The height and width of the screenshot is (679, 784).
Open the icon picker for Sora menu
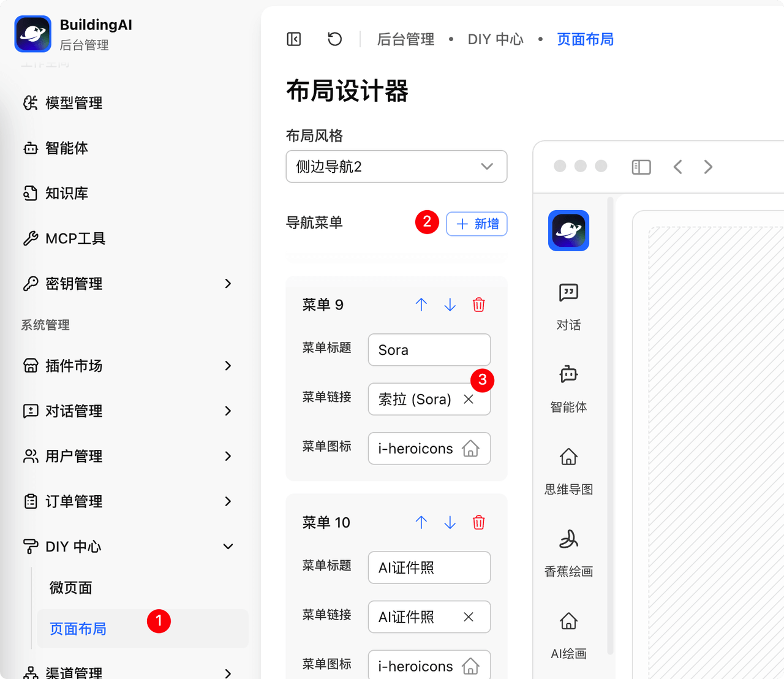click(429, 449)
